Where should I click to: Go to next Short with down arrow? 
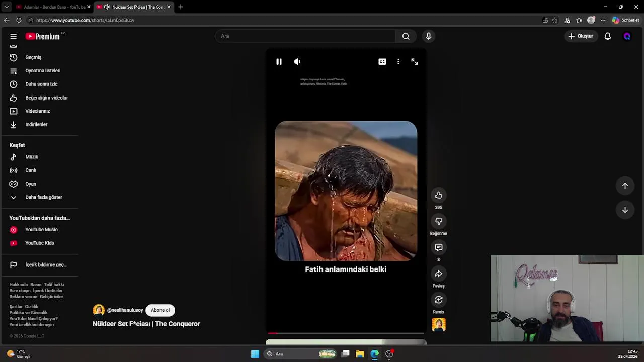[625, 210]
